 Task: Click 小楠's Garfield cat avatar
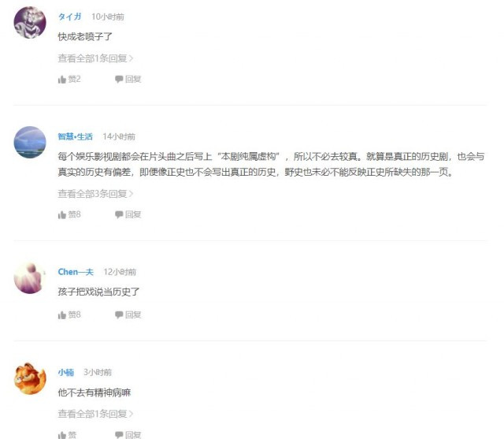(30, 378)
